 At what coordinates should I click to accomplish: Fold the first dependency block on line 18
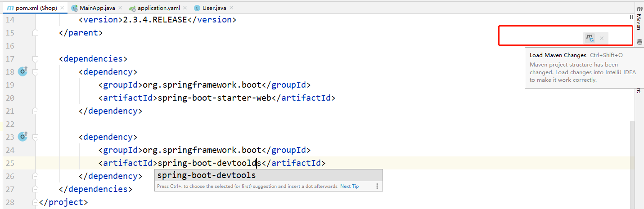pos(35,72)
